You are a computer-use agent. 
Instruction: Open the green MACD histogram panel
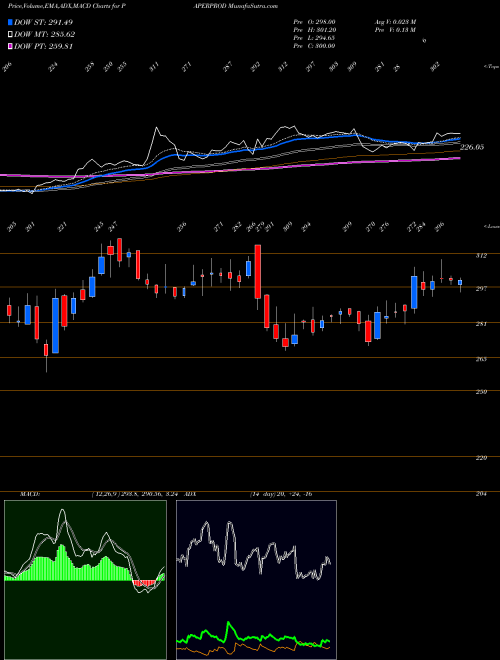point(85,580)
